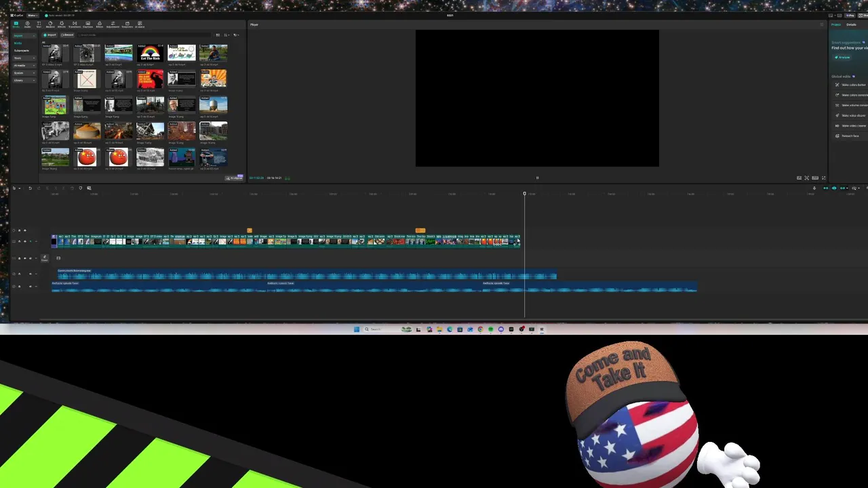Screen dimensions: 868x488
Task: Expand the Spaces section in sidebar
Action: pos(24,73)
